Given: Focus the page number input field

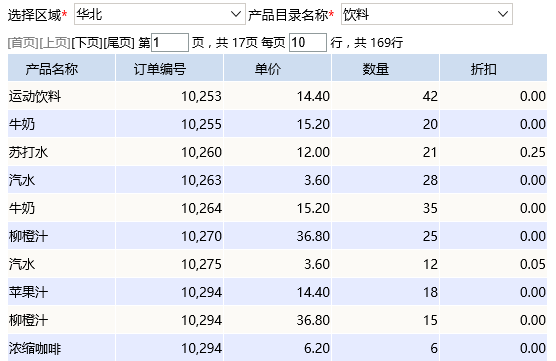Looking at the screenshot, I should (170, 43).
